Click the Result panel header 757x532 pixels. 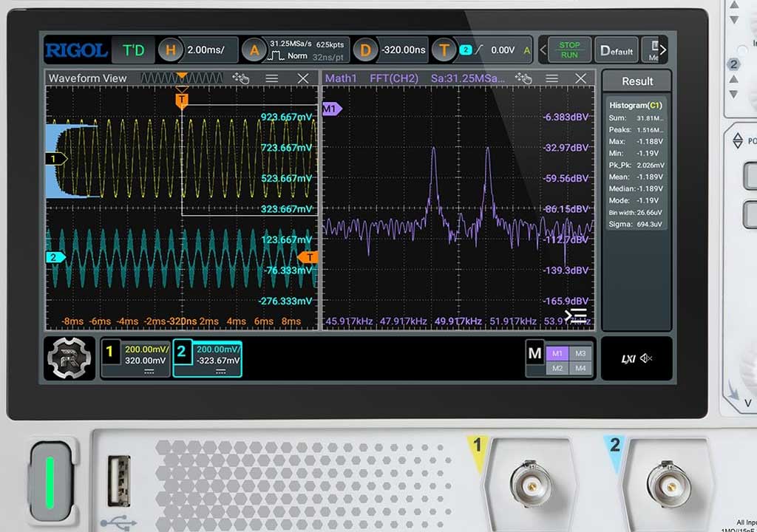pos(637,81)
